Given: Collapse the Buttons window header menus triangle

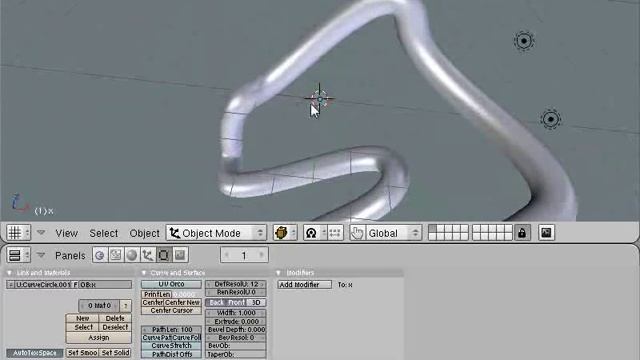Looking at the screenshot, I should tap(41, 255).
